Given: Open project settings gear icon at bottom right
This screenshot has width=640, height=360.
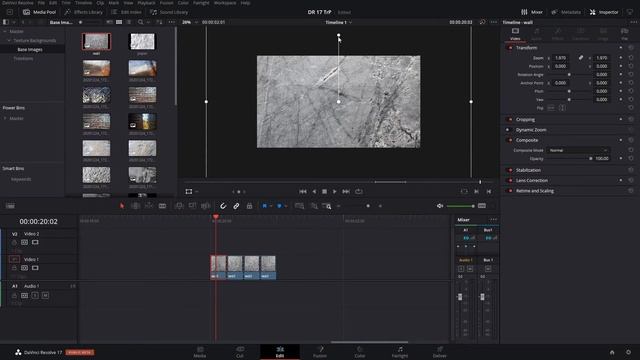Looking at the screenshot, I should click(x=628, y=352).
